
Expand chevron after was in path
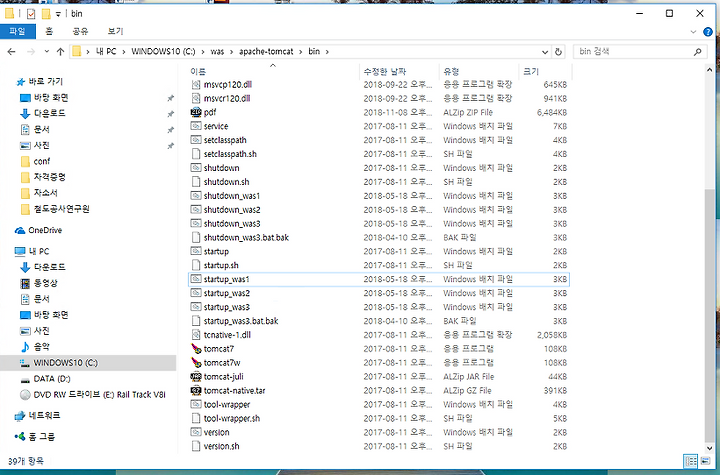231,51
